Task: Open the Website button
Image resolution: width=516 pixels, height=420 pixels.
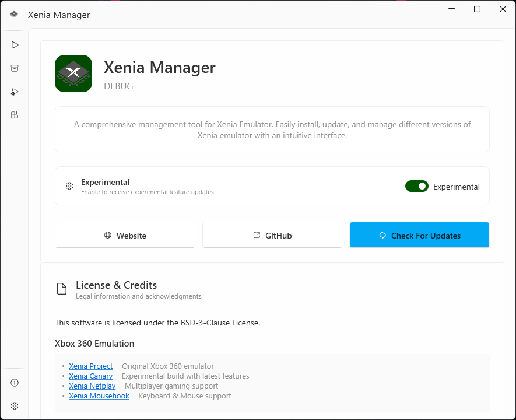Action: point(125,235)
